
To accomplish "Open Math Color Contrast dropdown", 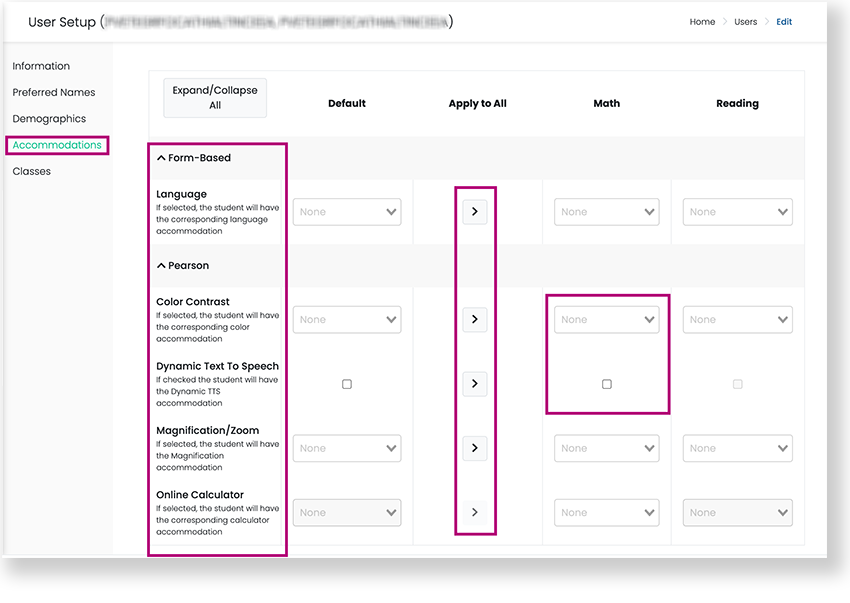I will (x=607, y=319).
